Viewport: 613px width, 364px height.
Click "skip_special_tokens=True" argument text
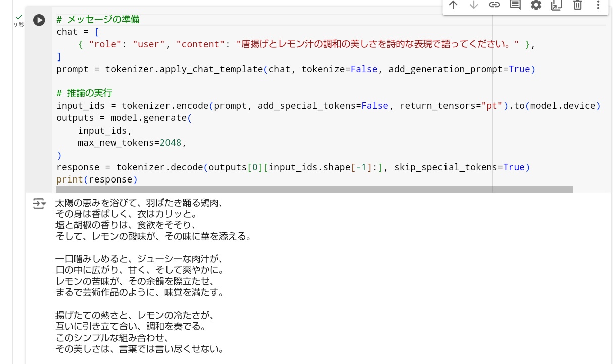coord(459,167)
